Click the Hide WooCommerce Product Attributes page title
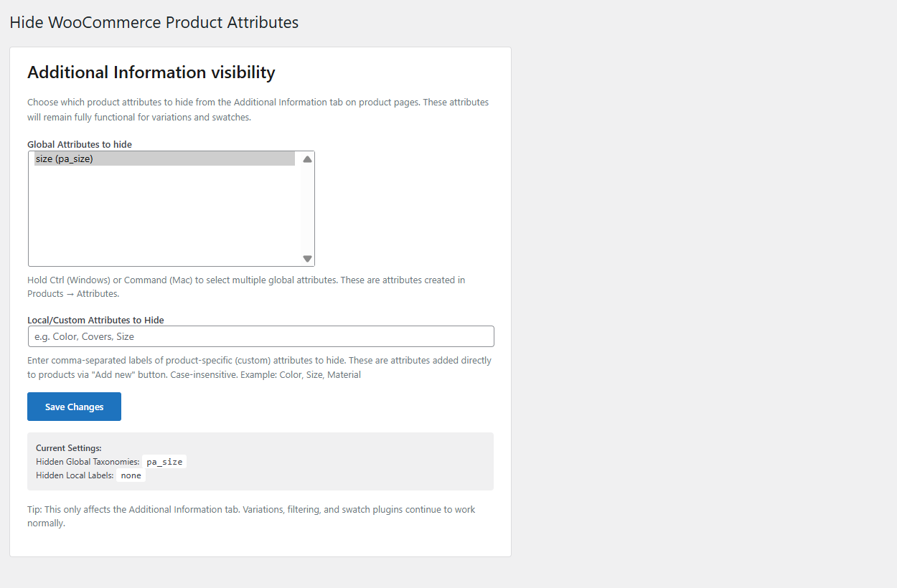The height and width of the screenshot is (588, 897). 154,22
